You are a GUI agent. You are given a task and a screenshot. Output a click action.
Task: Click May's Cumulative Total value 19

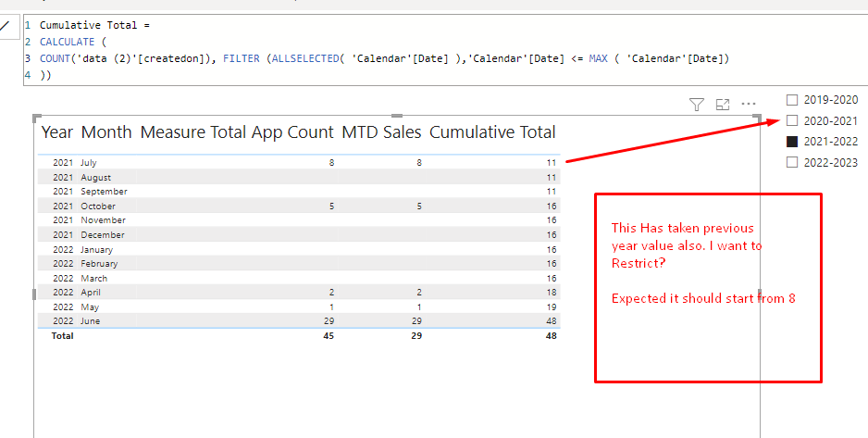click(x=552, y=307)
